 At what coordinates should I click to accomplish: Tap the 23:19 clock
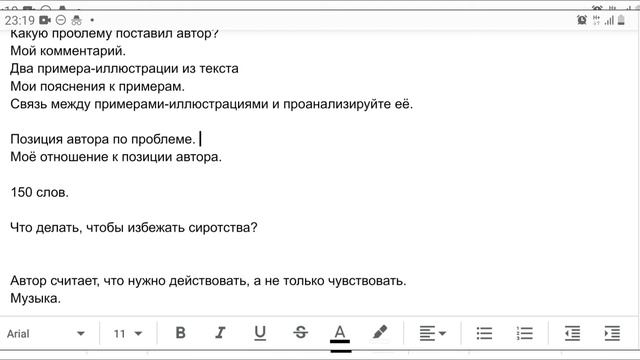[x=20, y=20]
